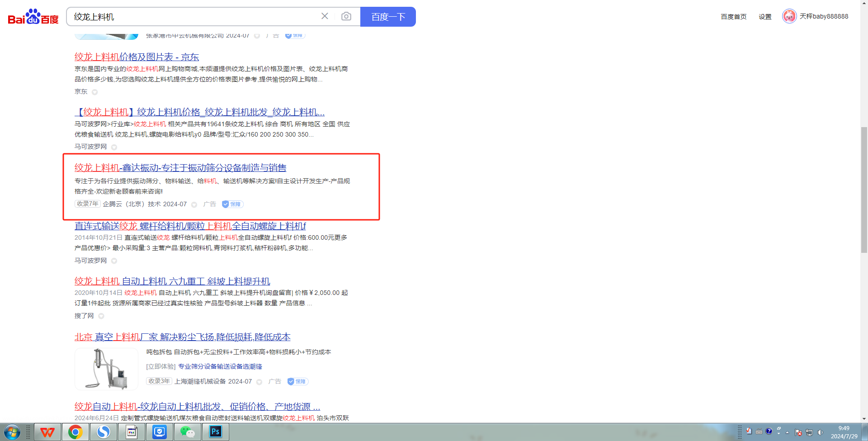Click the Show Desktop button

[x=864, y=432]
